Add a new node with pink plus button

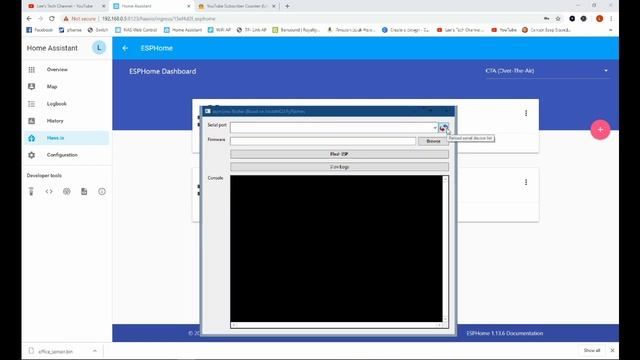point(600,130)
